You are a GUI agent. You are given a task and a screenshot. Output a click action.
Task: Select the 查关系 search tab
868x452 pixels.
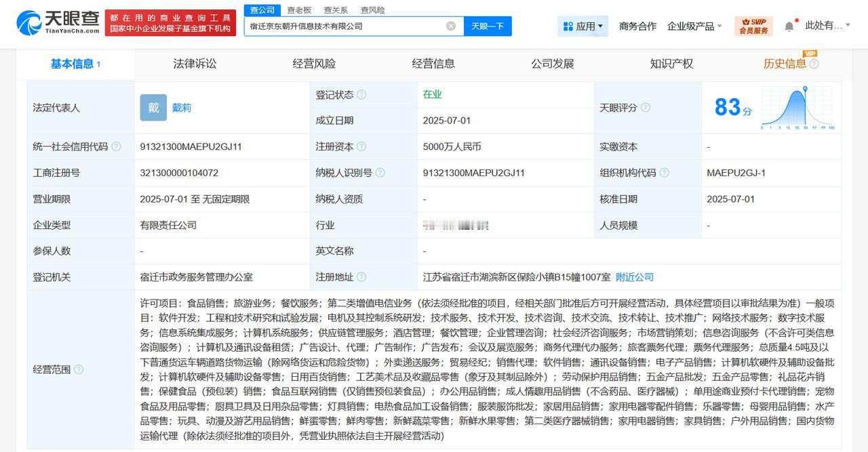pos(336,10)
